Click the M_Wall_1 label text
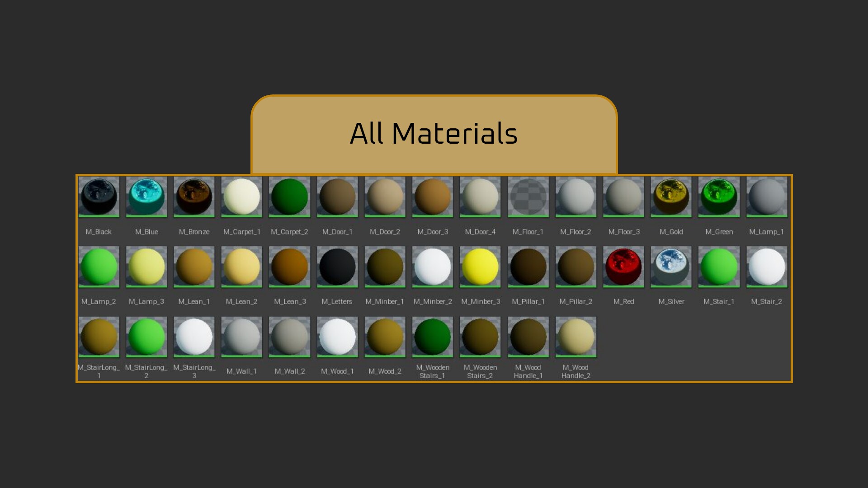Viewport: 868px width, 488px height. [x=241, y=371]
